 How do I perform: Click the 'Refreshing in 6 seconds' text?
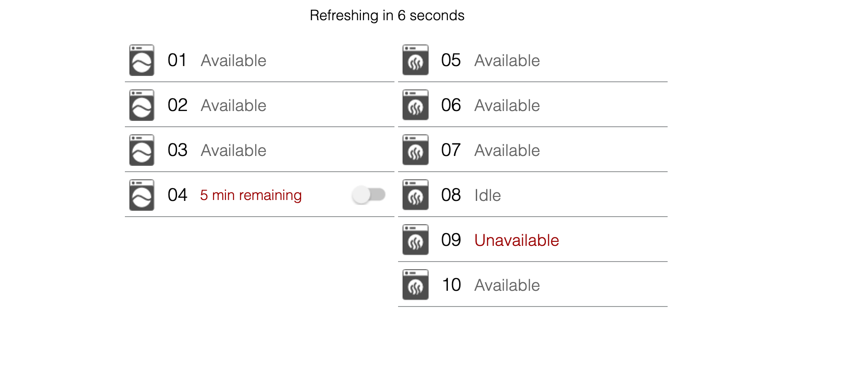387,15
